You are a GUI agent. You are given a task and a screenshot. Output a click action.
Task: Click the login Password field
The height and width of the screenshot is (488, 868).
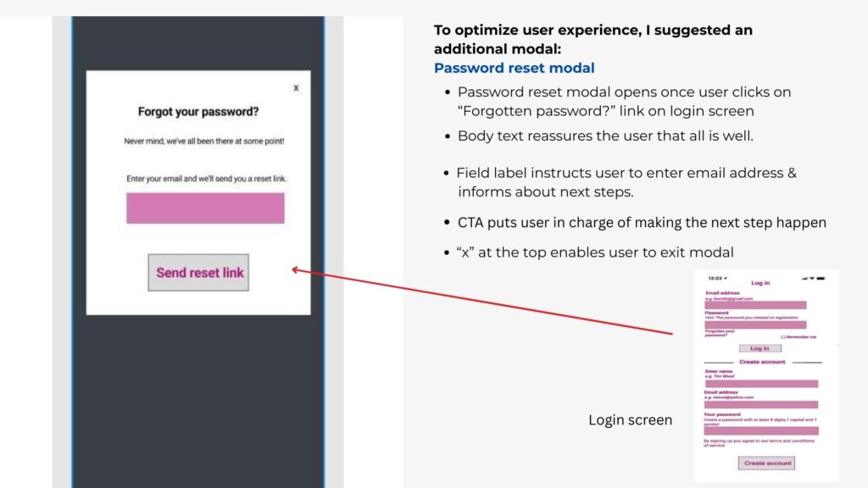point(755,324)
